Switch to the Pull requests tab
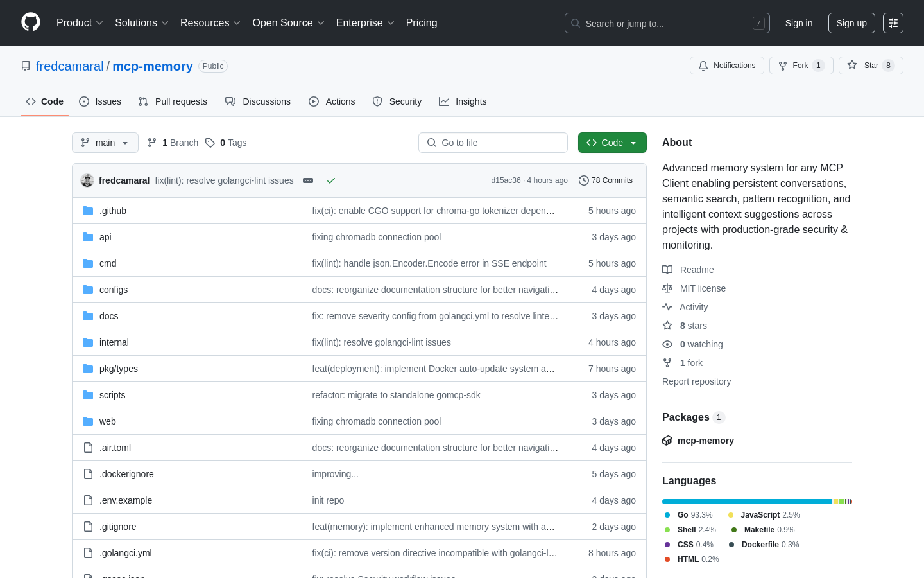The width and height of the screenshot is (924, 578). [x=173, y=101]
